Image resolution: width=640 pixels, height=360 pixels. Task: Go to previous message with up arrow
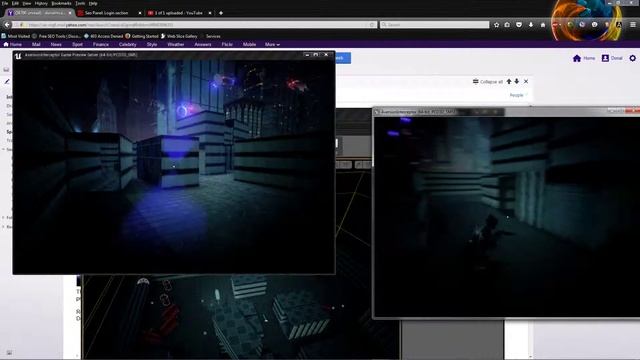509,82
